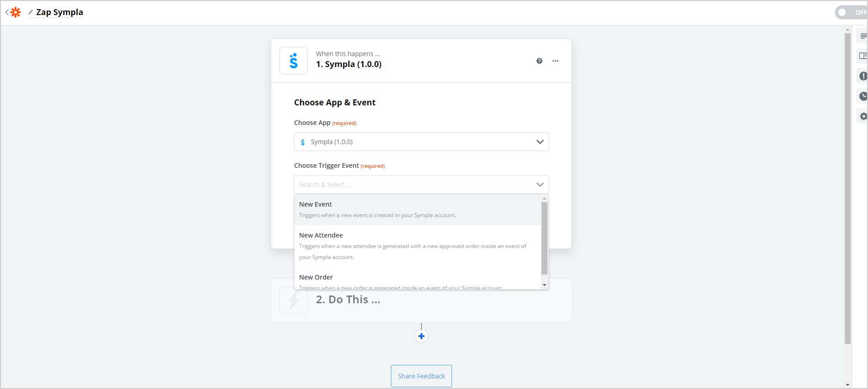The height and width of the screenshot is (389, 868).
Task: Click the dropdown list scroll down arrow
Action: [544, 285]
